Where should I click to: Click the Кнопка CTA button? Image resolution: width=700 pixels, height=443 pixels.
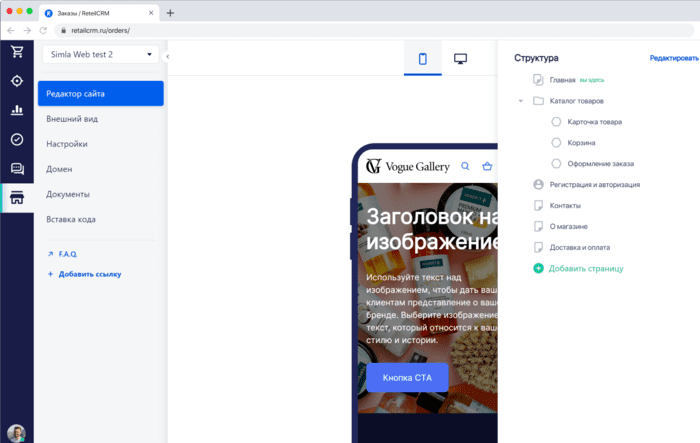(x=407, y=378)
